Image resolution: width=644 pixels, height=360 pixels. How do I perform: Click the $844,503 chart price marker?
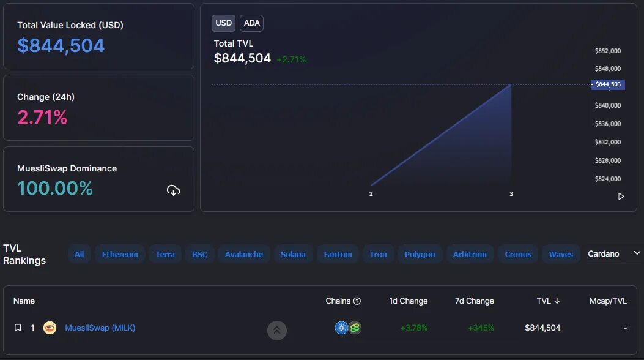[x=608, y=84]
